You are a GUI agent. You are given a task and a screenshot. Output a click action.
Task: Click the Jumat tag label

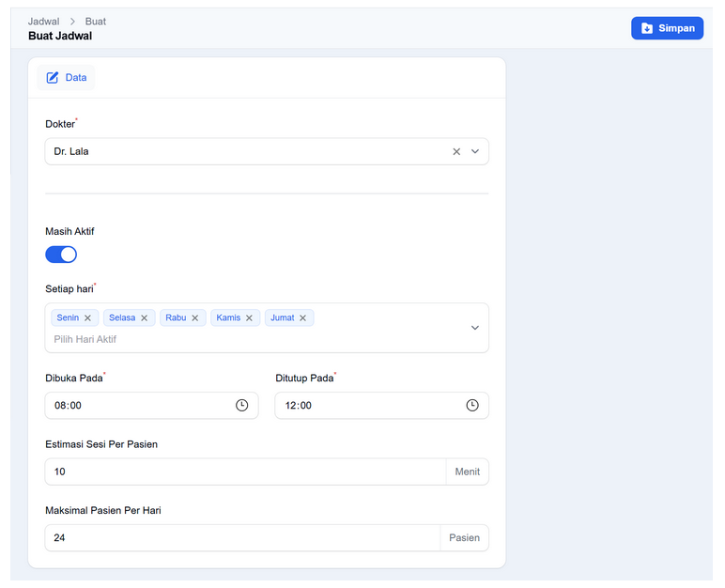(x=282, y=317)
